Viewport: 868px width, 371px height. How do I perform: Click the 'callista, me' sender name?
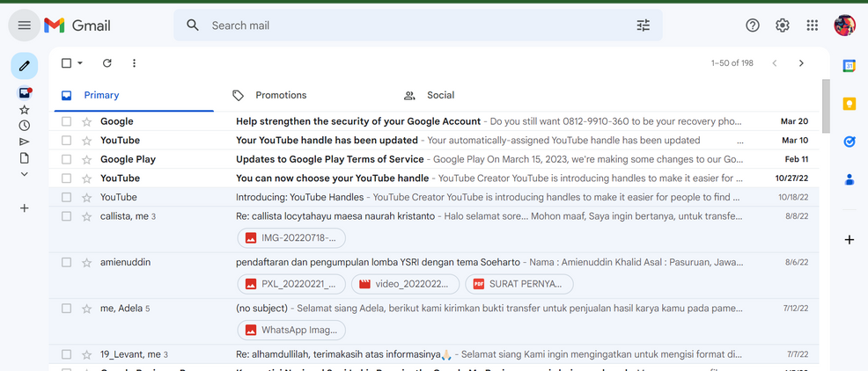[124, 216]
